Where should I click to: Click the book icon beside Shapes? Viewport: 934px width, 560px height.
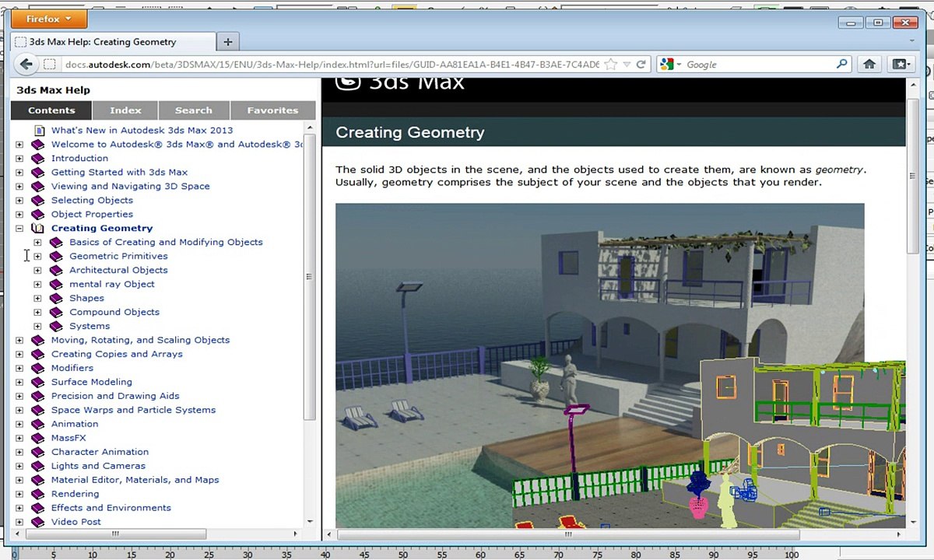[56, 298]
